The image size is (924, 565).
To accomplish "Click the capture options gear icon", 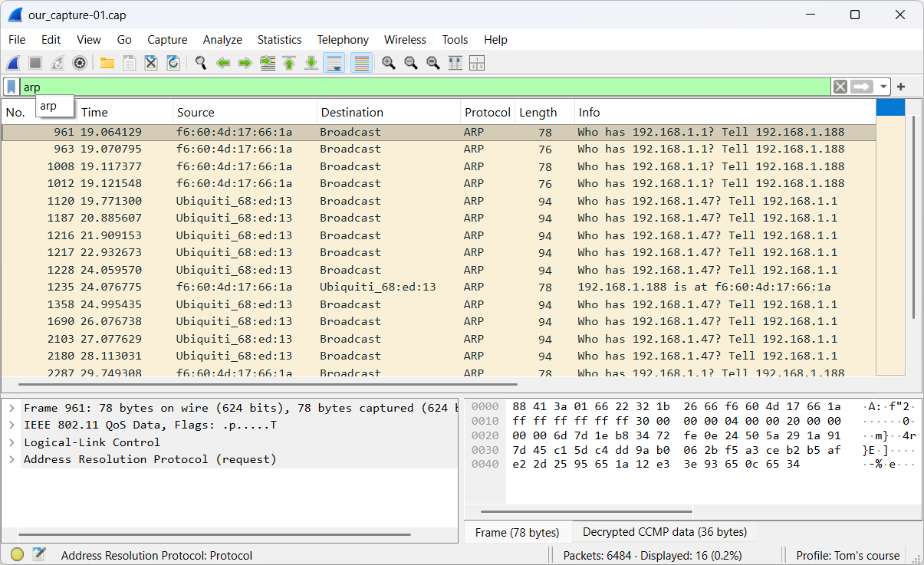I will tap(79, 63).
